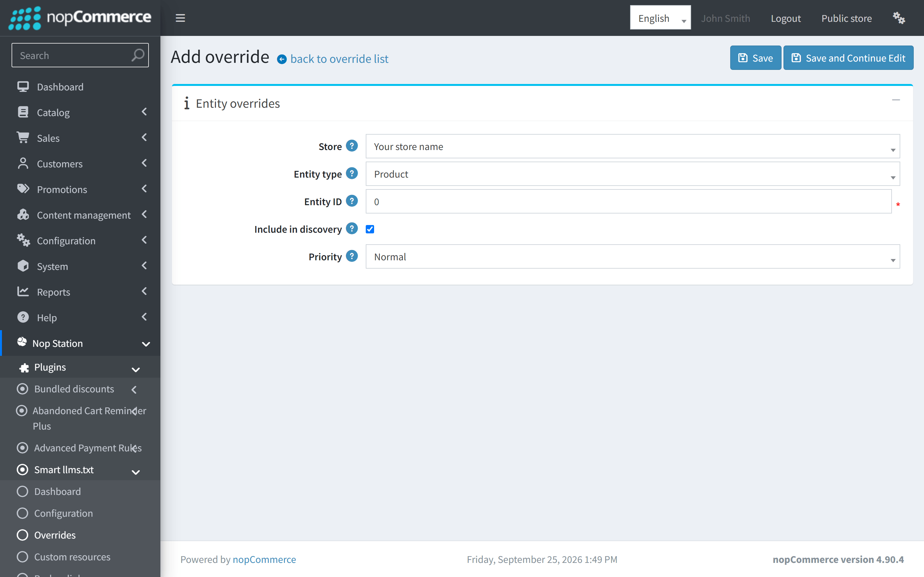
Task: Click the Include in discovery help icon
Action: click(352, 228)
